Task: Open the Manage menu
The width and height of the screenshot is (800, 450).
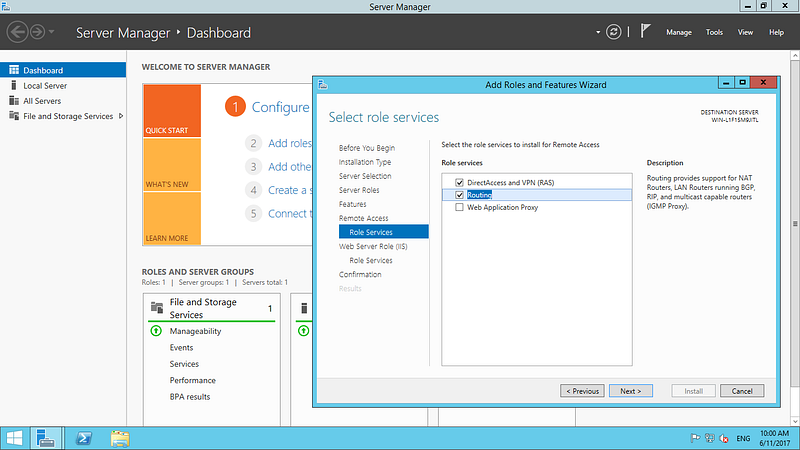Action: [x=679, y=32]
